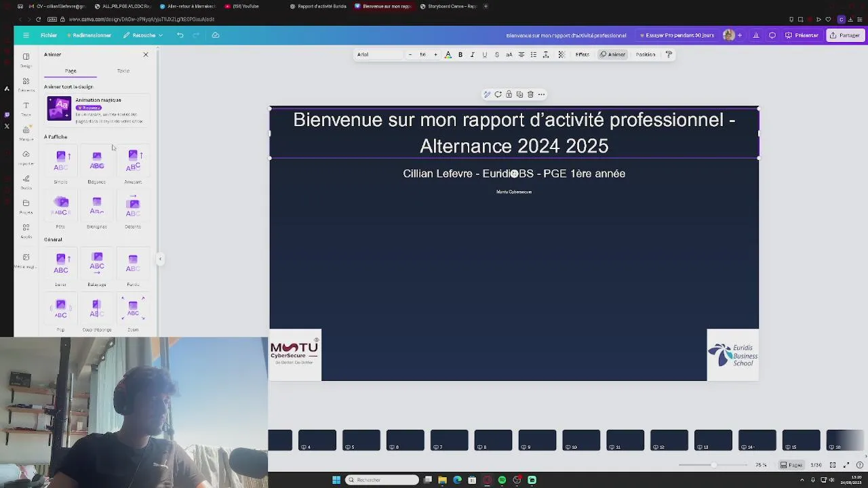Screen dimensions: 868x488
Task: Apply the Fondu animation
Action: 133,268
